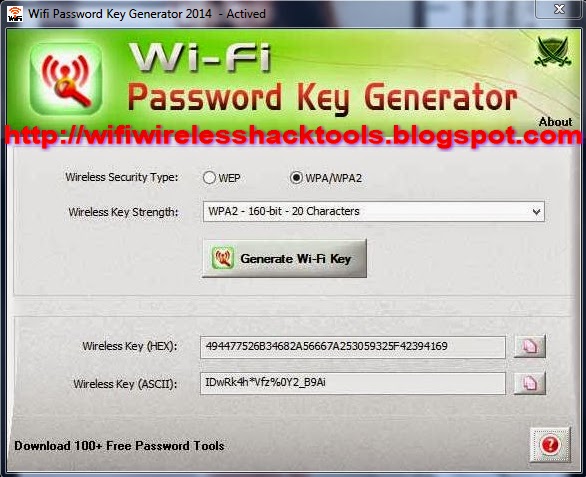Close the Wifi Password Key Generator window
The image size is (586, 477).
pyautogui.click(x=559, y=9)
